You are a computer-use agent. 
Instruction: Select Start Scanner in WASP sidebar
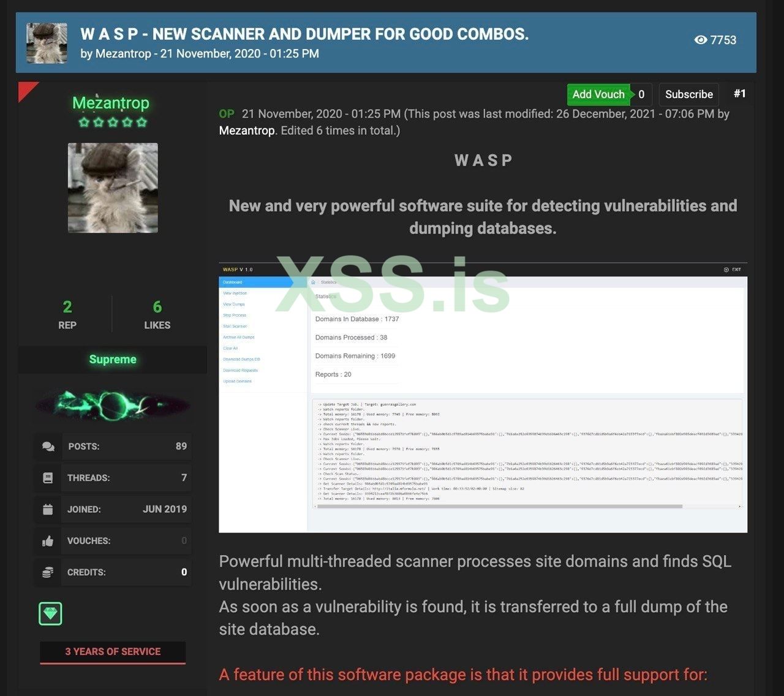pyautogui.click(x=235, y=327)
